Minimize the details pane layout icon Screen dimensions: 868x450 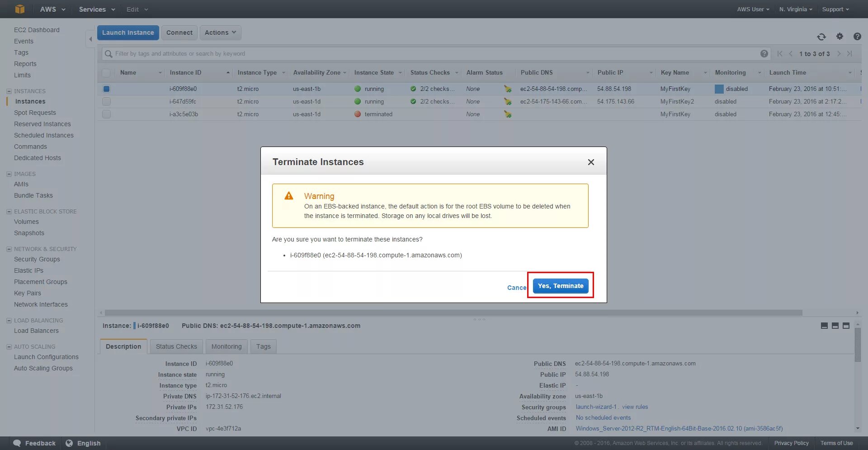pyautogui.click(x=824, y=326)
